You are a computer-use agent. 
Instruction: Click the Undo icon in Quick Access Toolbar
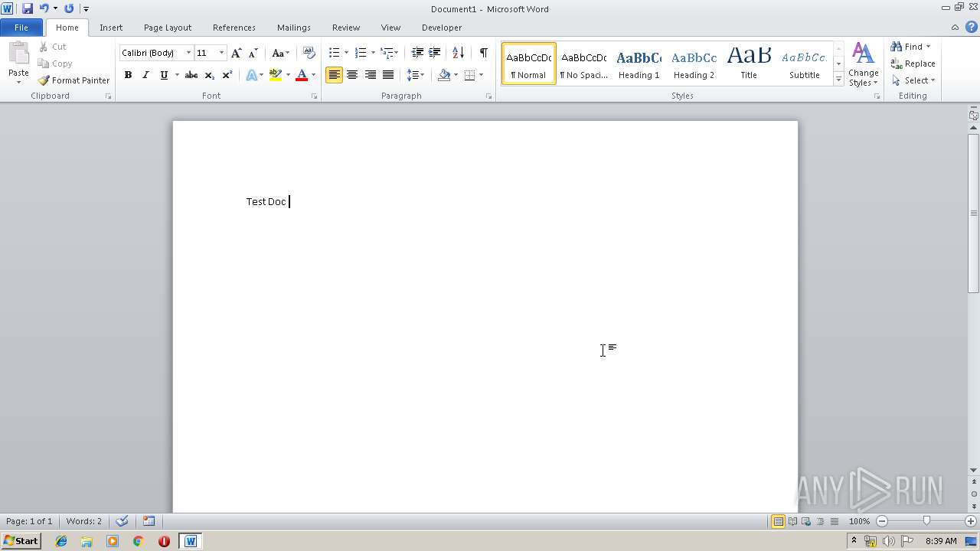click(x=44, y=8)
